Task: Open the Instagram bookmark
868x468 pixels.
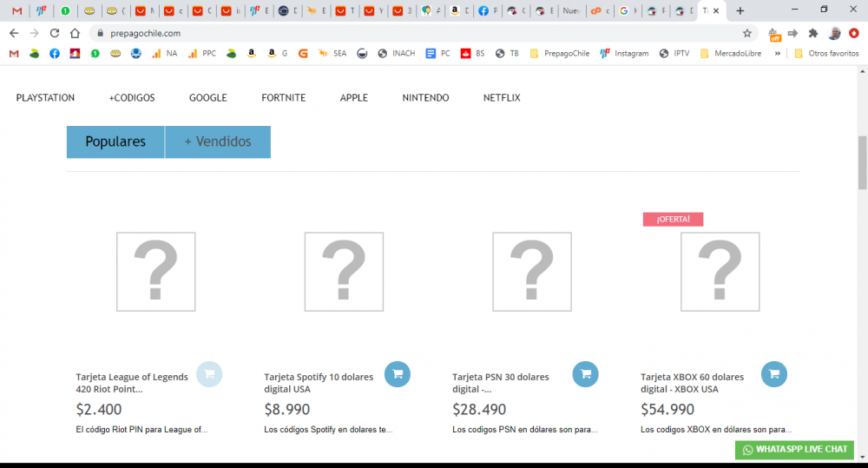Action: pyautogui.click(x=624, y=54)
